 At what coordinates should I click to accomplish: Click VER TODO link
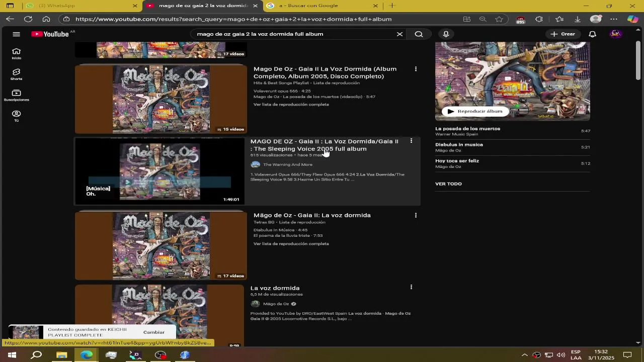pos(448,184)
